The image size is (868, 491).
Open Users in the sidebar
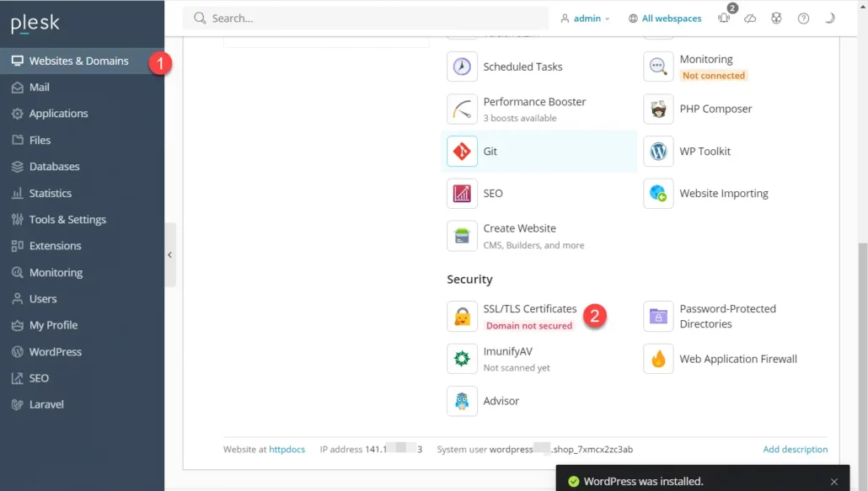[82, 299]
